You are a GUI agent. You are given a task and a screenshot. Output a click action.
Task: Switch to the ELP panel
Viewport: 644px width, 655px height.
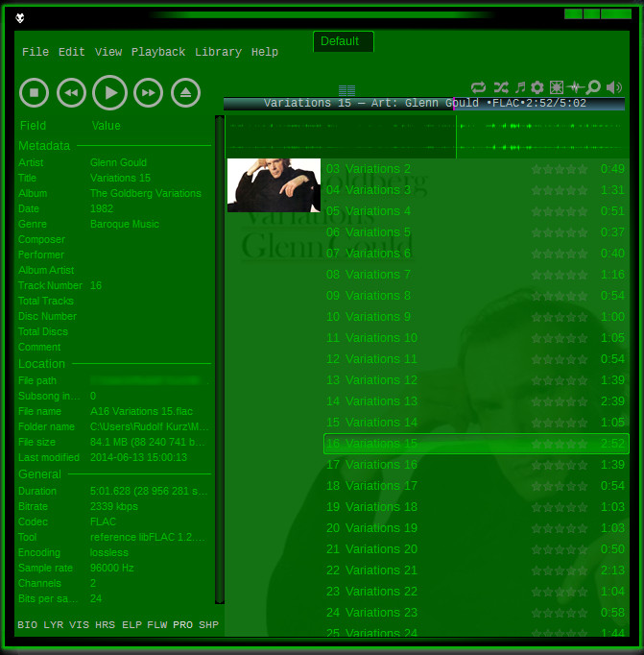[x=131, y=624]
